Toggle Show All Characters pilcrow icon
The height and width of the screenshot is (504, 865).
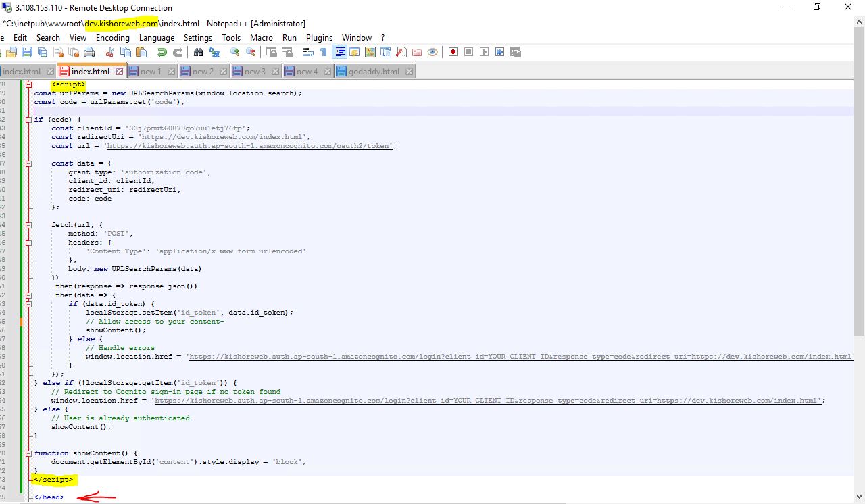(x=323, y=53)
